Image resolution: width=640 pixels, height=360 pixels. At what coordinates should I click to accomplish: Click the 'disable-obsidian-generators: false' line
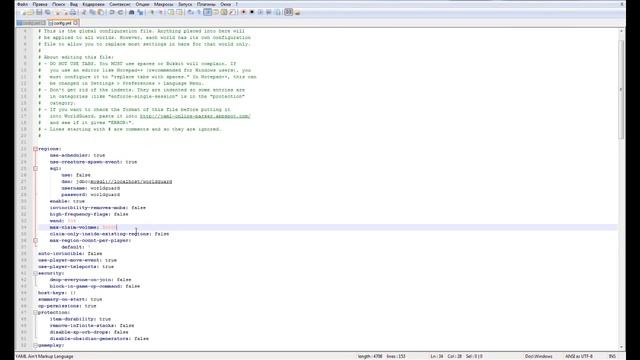click(x=99, y=339)
